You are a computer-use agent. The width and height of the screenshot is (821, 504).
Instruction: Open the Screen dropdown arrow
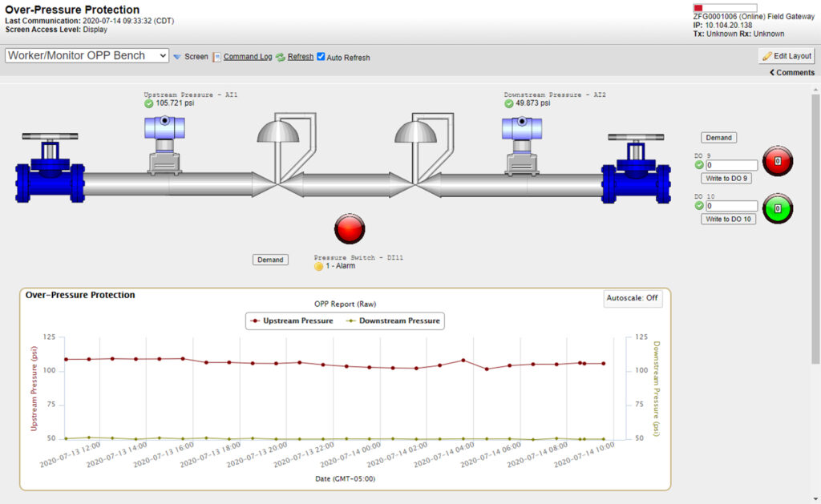(177, 57)
